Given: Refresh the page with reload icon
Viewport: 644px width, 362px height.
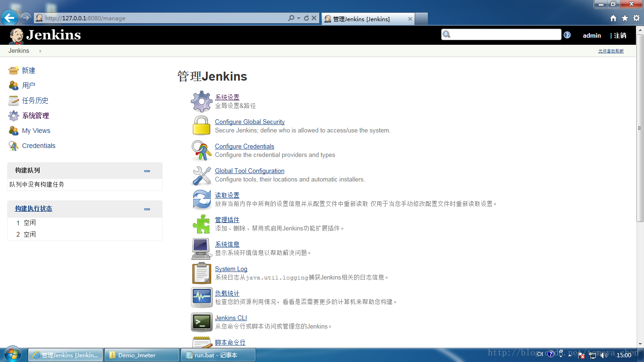Looking at the screenshot, I should 306,18.
